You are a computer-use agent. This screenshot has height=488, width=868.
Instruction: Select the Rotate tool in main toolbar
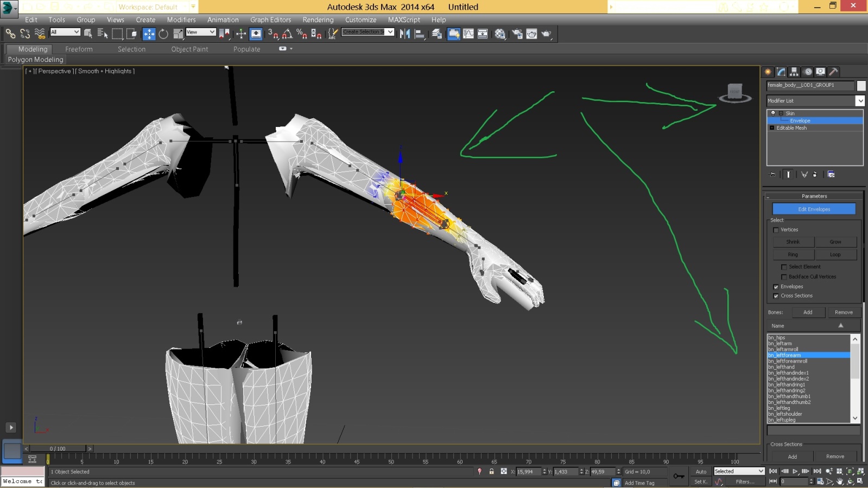click(163, 34)
